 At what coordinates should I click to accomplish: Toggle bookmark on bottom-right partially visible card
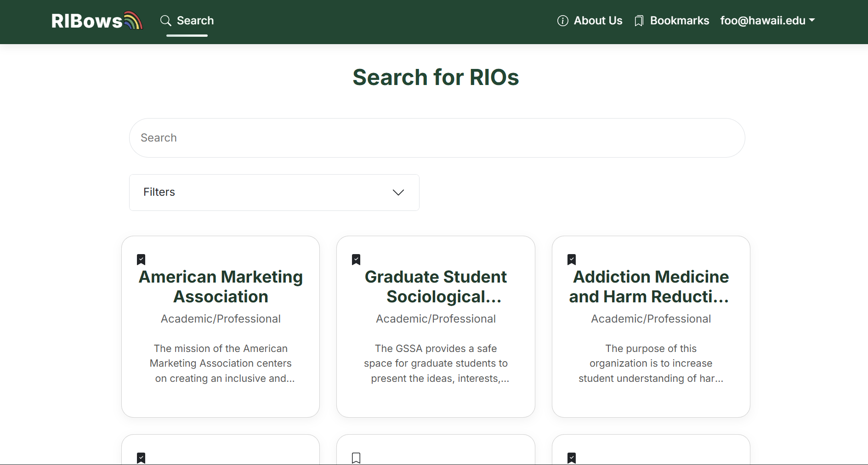tap(572, 458)
